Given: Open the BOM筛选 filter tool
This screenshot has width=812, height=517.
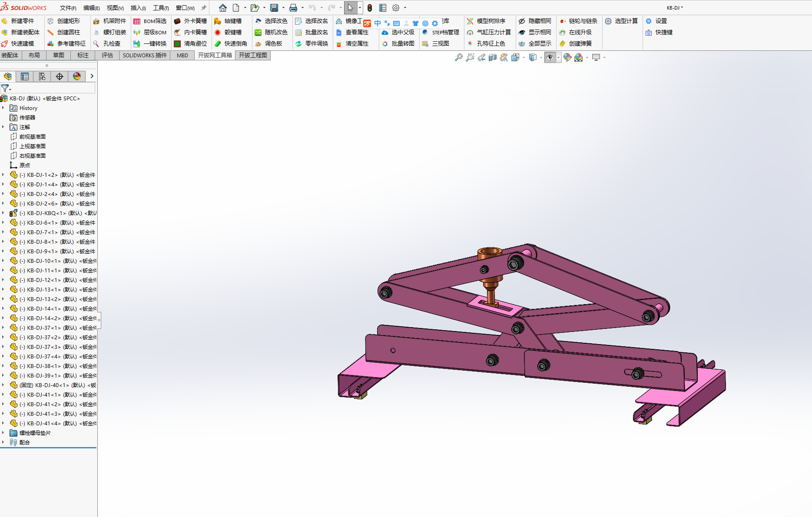Looking at the screenshot, I should (x=150, y=21).
